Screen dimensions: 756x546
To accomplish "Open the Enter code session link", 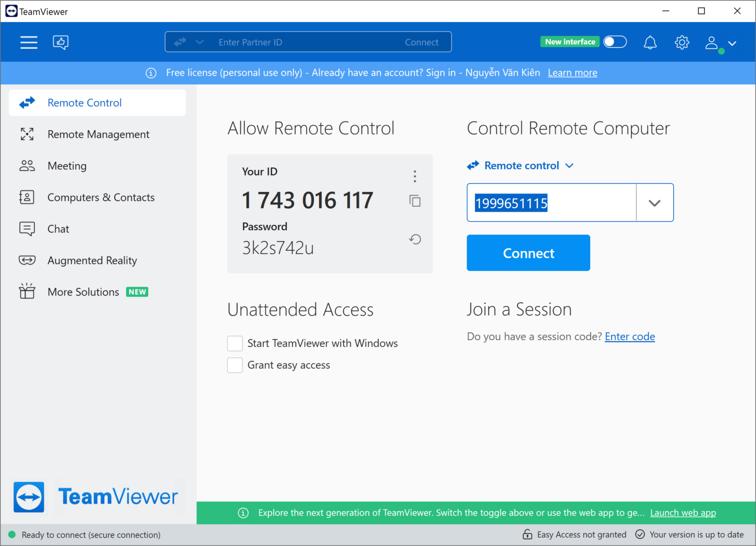I will coord(630,336).
